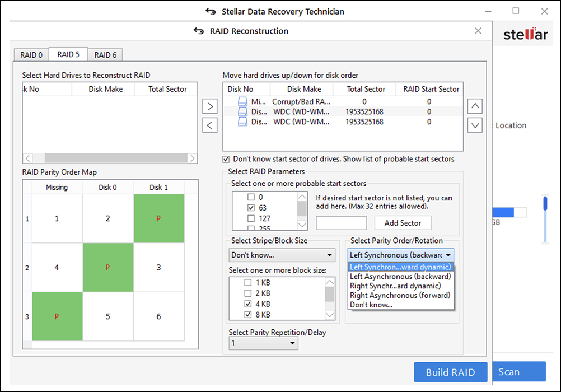This screenshot has width=561, height=392.
Task: Move selected drive up in disk order
Action: coord(475,106)
